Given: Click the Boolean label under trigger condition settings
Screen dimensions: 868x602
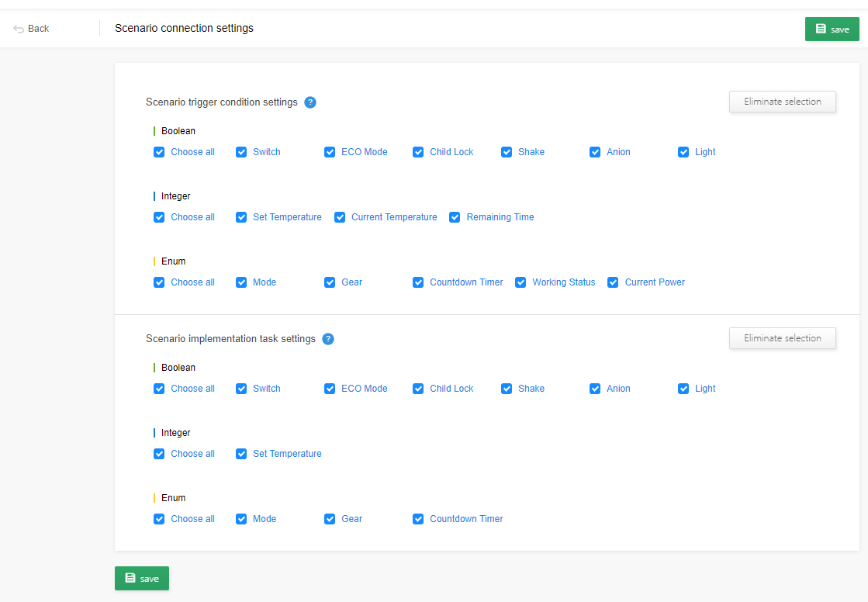Looking at the screenshot, I should click(x=178, y=131).
